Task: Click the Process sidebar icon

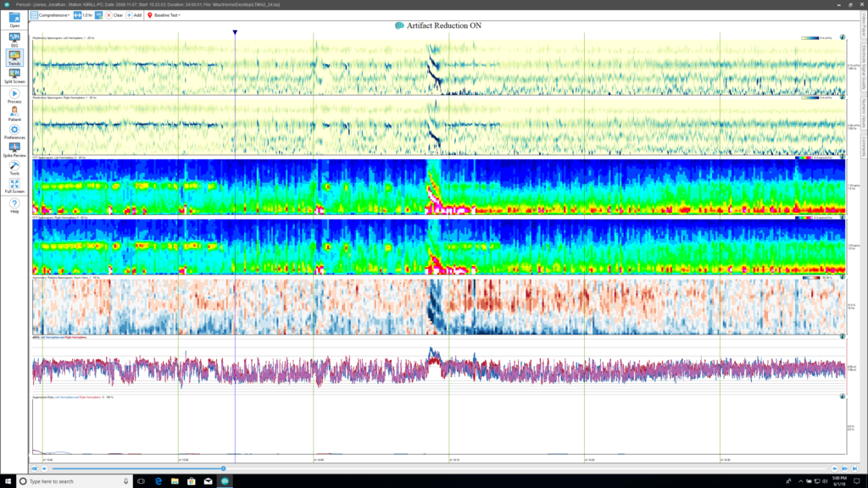Action: coord(14,97)
